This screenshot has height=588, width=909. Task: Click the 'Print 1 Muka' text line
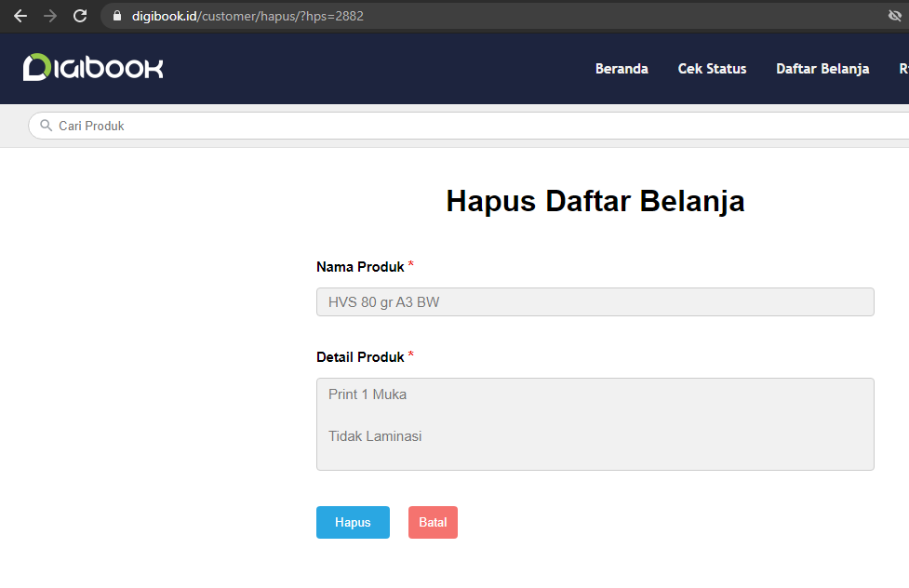[368, 394]
